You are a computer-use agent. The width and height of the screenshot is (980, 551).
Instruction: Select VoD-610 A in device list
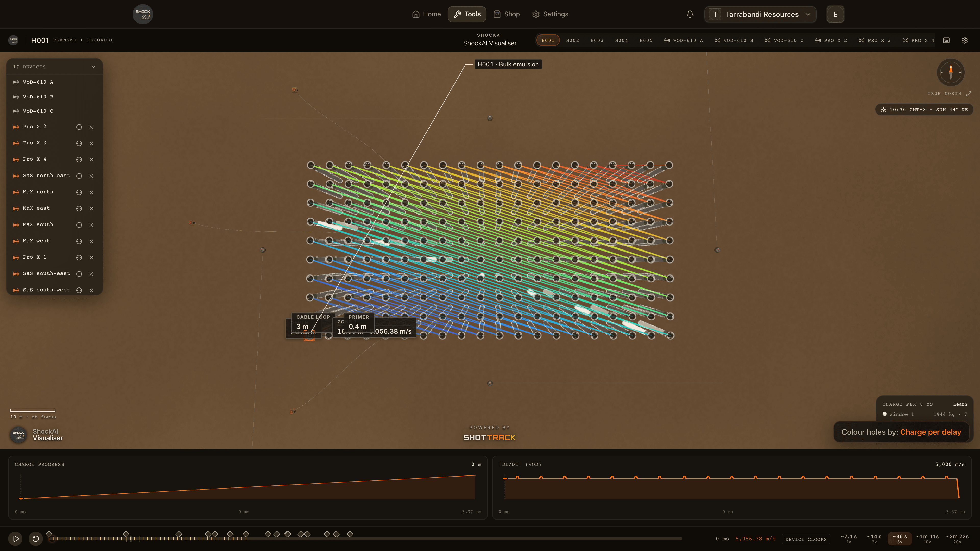tap(54, 82)
